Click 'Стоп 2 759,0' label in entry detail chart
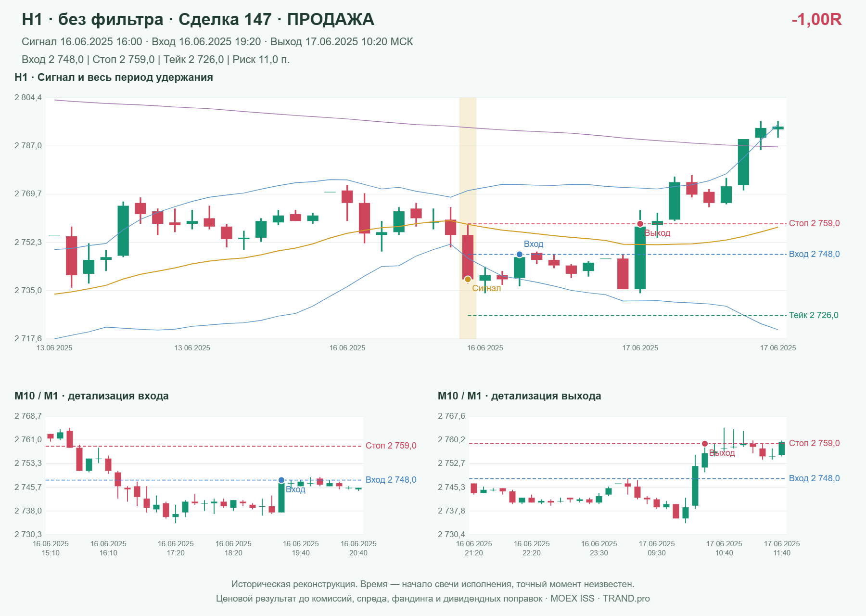Image resolution: width=866 pixels, height=616 pixels. coord(391,446)
